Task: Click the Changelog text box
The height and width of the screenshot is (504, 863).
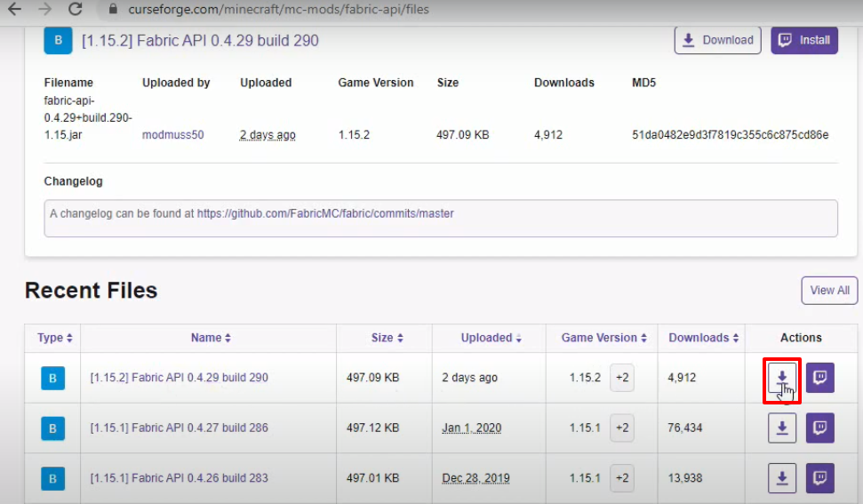Action: (441, 219)
